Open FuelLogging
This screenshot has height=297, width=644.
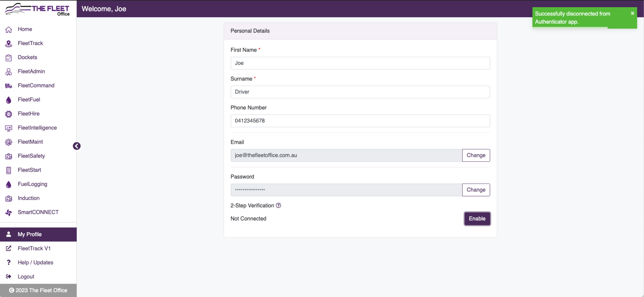click(x=33, y=184)
